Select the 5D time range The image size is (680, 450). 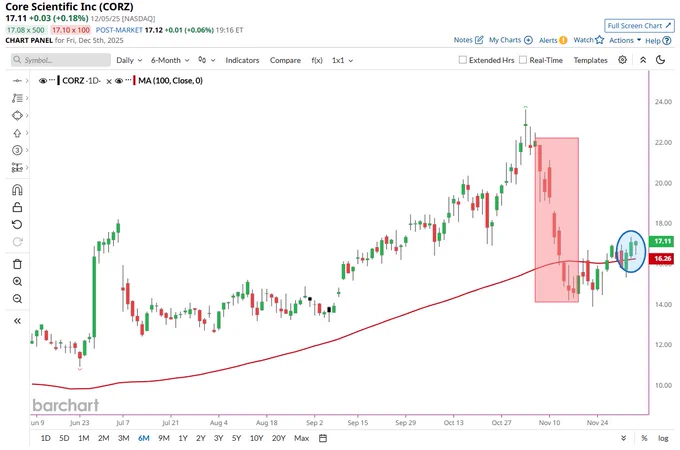[x=64, y=438]
